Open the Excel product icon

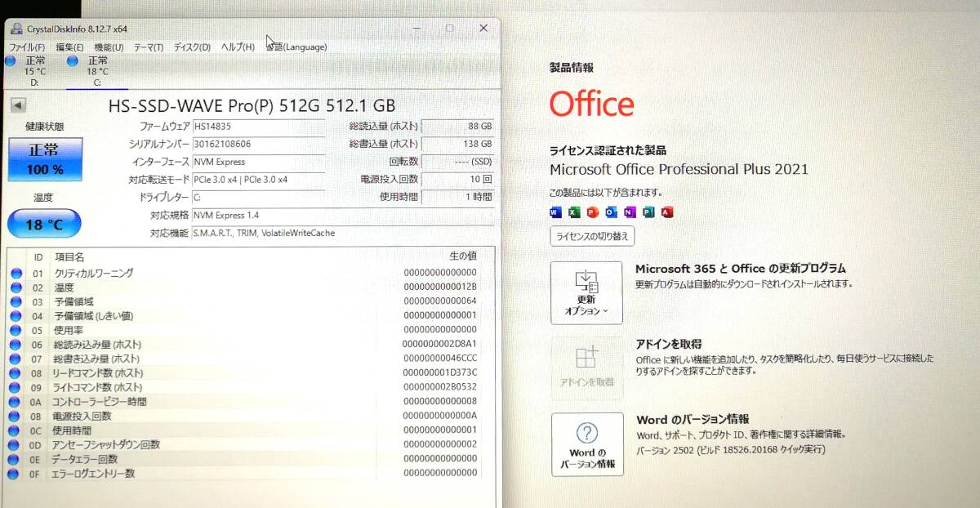[x=573, y=211]
